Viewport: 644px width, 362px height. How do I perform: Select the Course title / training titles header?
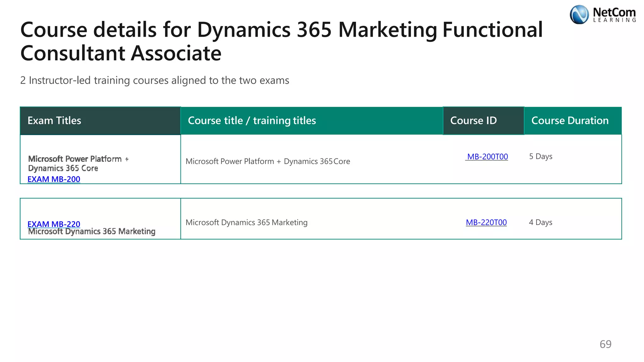click(x=312, y=121)
